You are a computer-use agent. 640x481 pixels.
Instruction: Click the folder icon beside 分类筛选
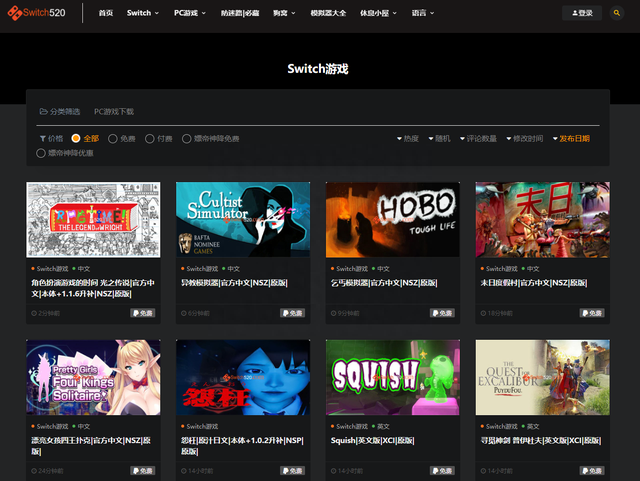43,111
